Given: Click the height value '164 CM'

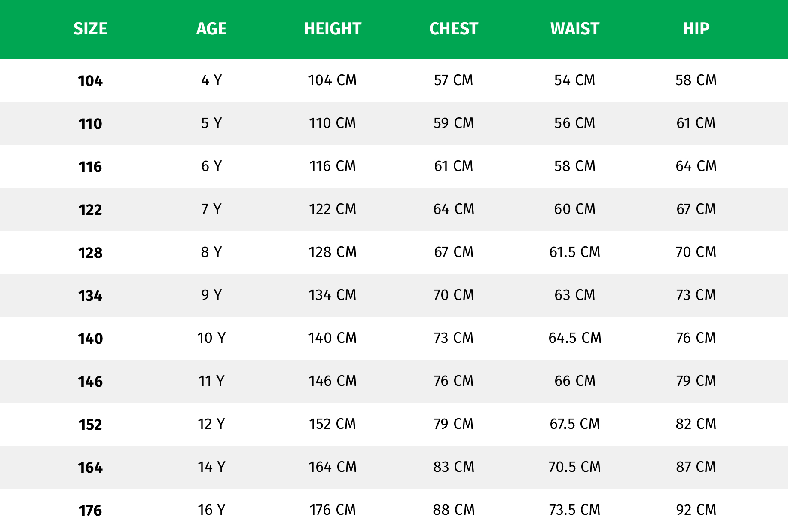Looking at the screenshot, I should coord(333,467).
